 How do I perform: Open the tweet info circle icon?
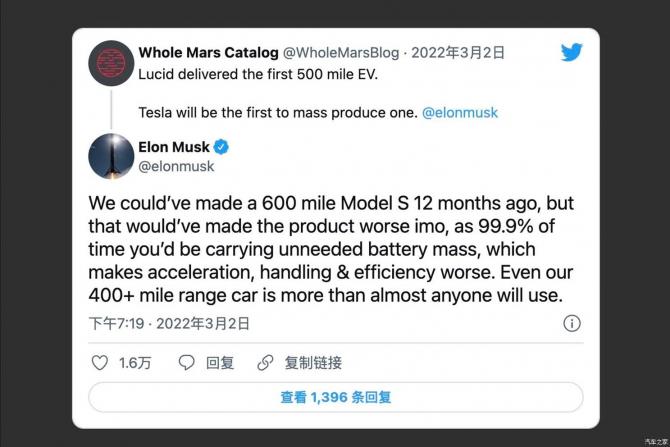click(x=571, y=323)
